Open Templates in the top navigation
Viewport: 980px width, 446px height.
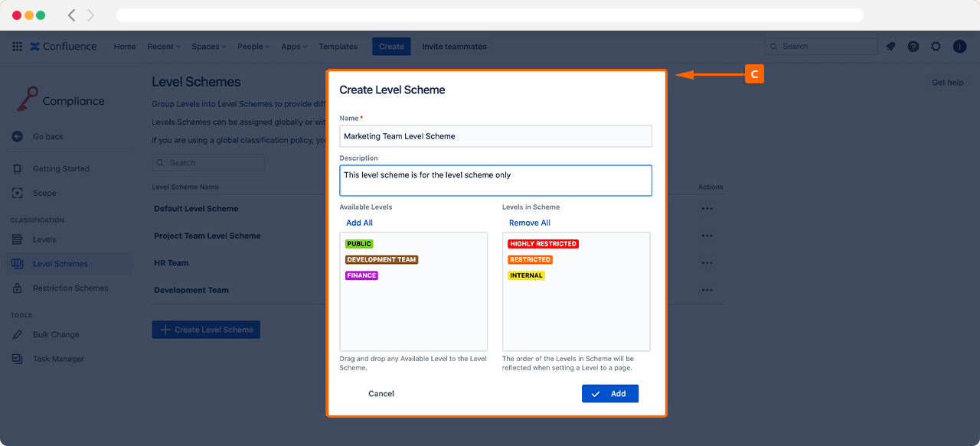pyautogui.click(x=338, y=47)
